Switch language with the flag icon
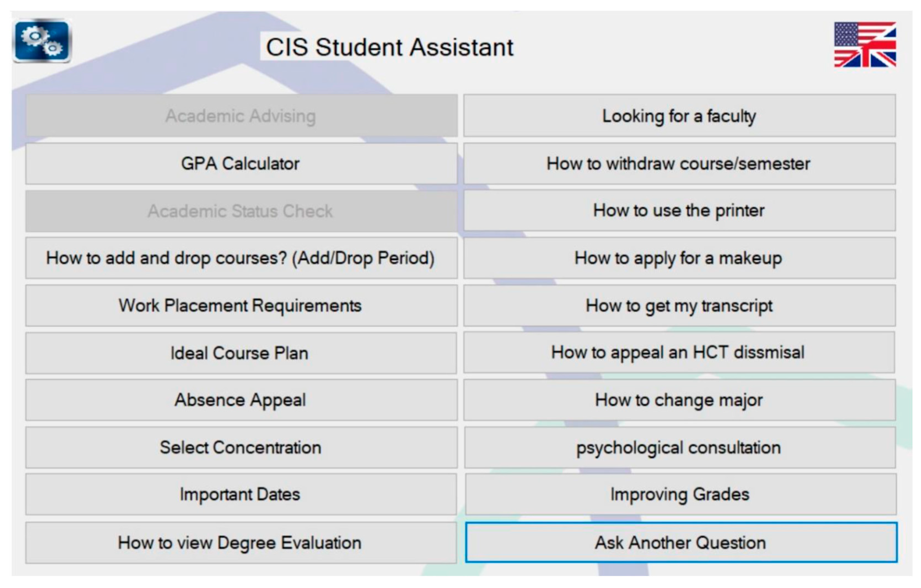Screen dimensions: 921x588 point(865,45)
